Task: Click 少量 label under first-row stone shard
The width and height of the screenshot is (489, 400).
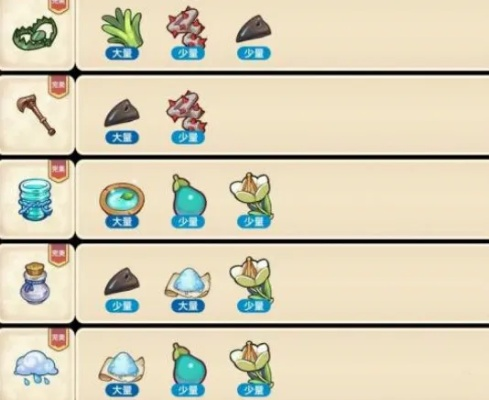Action: point(254,53)
